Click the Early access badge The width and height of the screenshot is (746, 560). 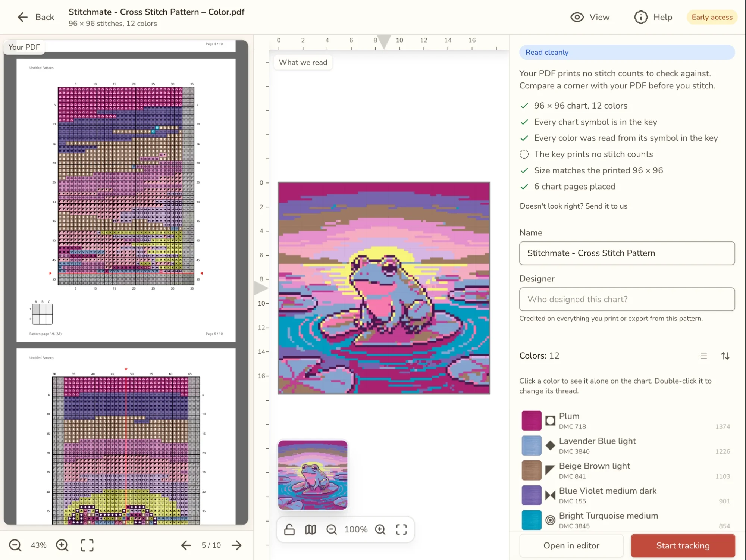coord(712,17)
